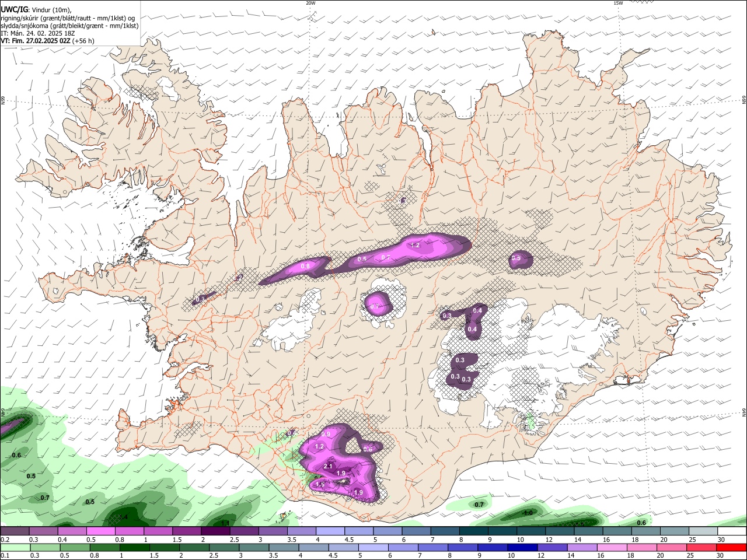Select the "VT: Fim. 27.02.2025 02Z (+56 h)" line
The height and width of the screenshot is (560, 747).
(47, 41)
